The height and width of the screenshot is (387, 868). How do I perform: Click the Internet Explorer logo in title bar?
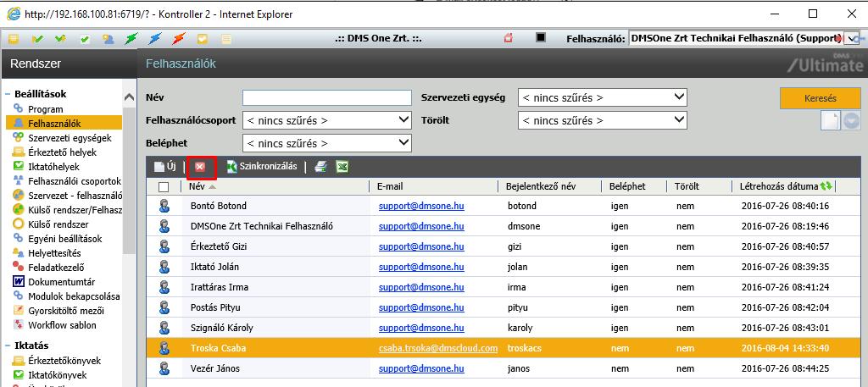point(13,14)
